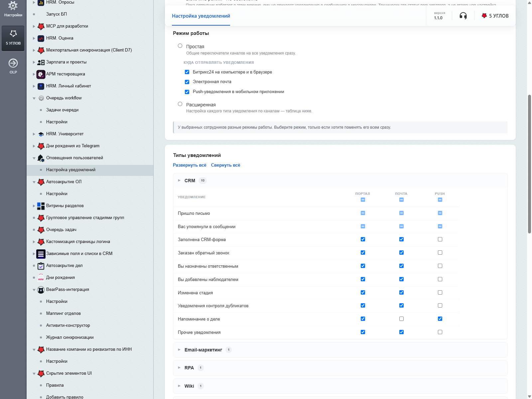This screenshot has height=399, width=532.
Task: Click the Оповещения пользователей bell icon
Action: [x=41, y=158]
